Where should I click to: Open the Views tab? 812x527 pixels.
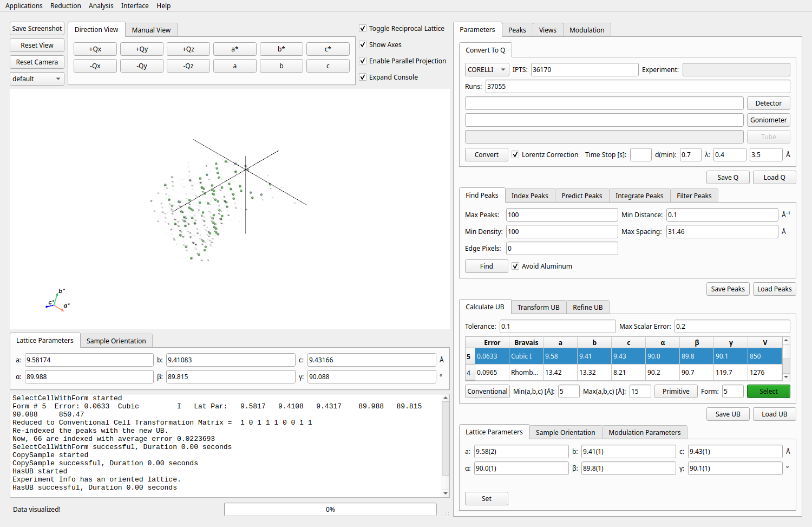click(548, 30)
